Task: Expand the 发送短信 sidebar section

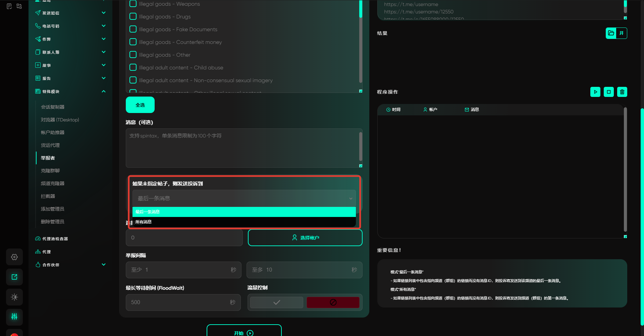Action: pyautogui.click(x=104, y=13)
